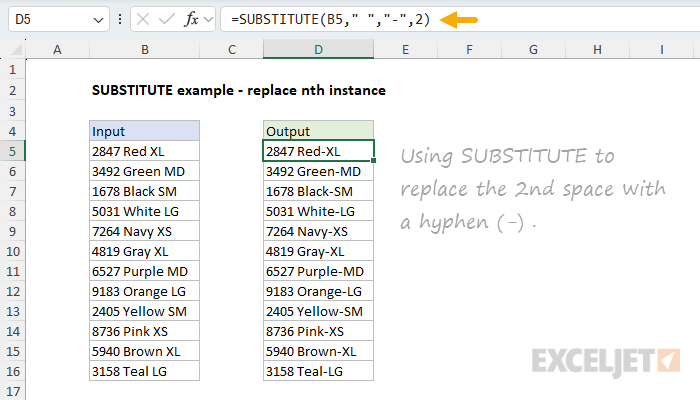Select column F header

point(469,50)
